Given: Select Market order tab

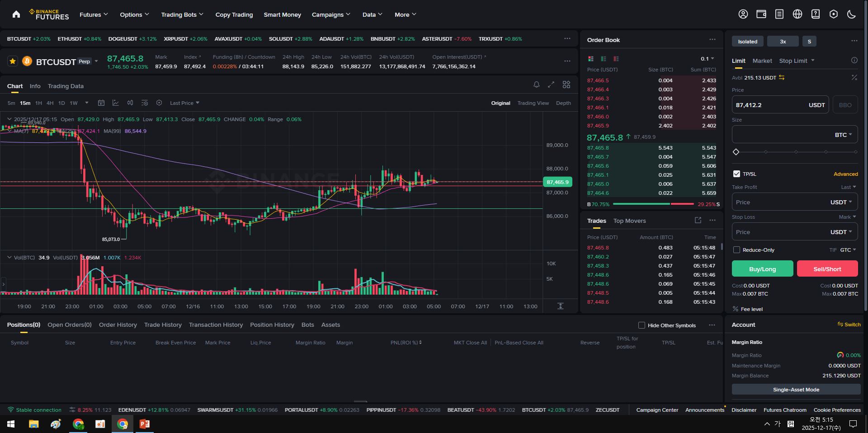Looking at the screenshot, I should [x=762, y=61].
